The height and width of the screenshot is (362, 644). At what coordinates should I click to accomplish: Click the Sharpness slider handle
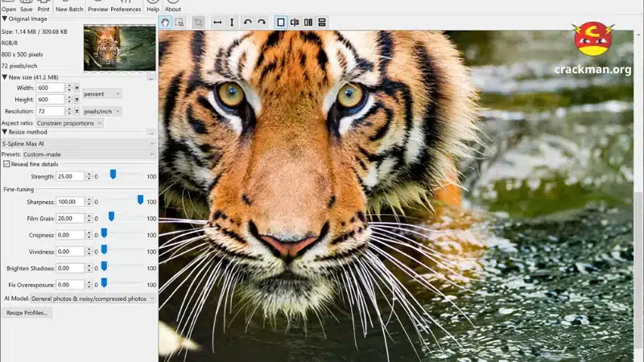pos(140,200)
